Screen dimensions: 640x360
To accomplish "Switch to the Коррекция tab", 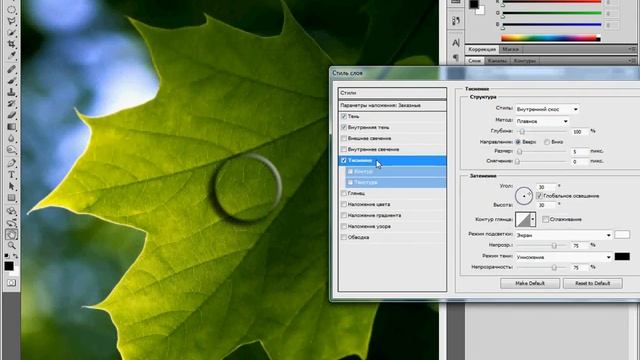I will click(x=482, y=49).
